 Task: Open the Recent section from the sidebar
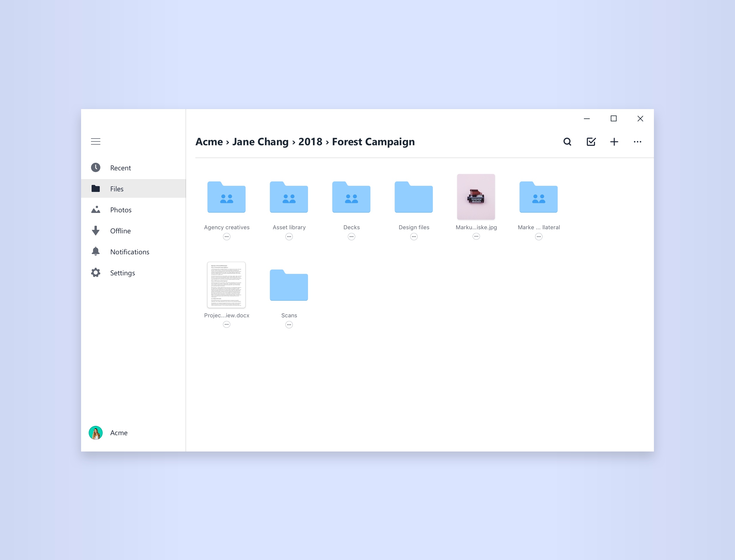120,168
